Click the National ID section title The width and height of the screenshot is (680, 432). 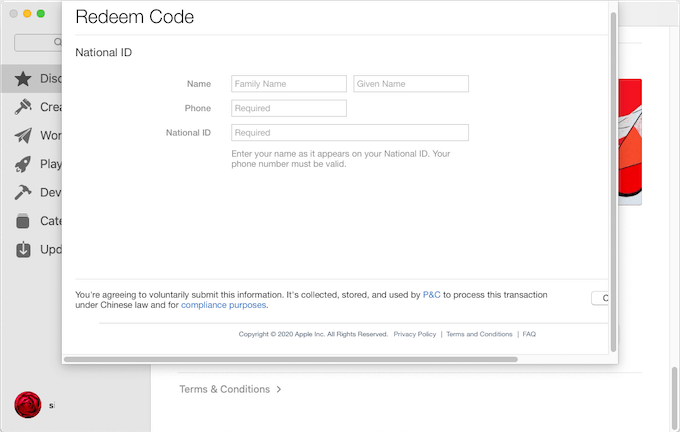click(104, 52)
